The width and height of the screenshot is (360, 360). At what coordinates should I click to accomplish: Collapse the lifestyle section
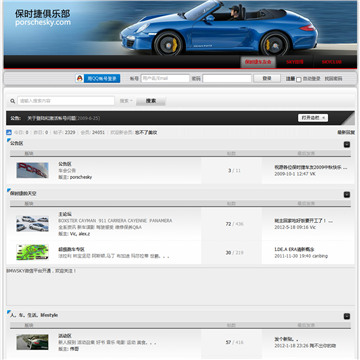pos(347,316)
